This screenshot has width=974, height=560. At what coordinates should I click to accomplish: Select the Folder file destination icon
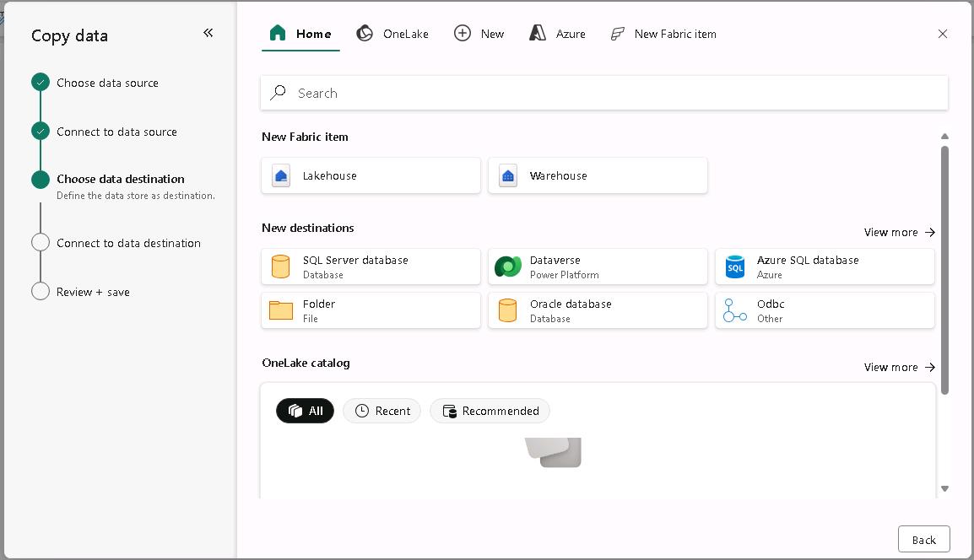(281, 311)
